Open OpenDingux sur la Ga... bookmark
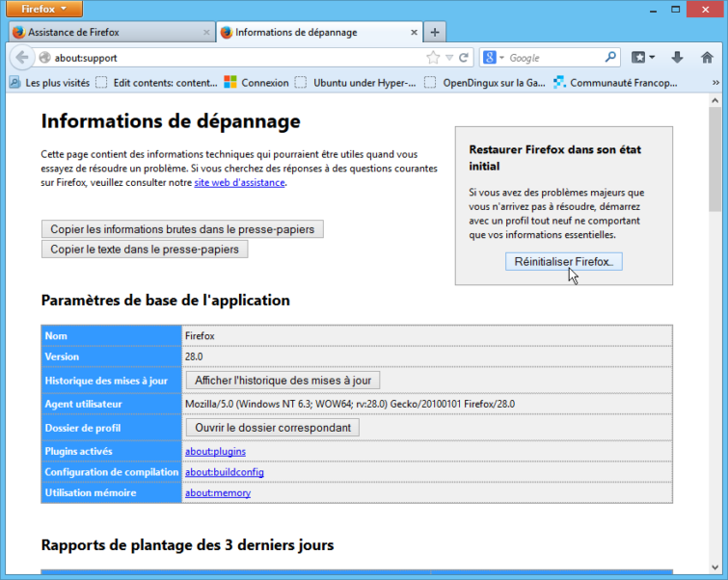728x580 pixels. 485,83
